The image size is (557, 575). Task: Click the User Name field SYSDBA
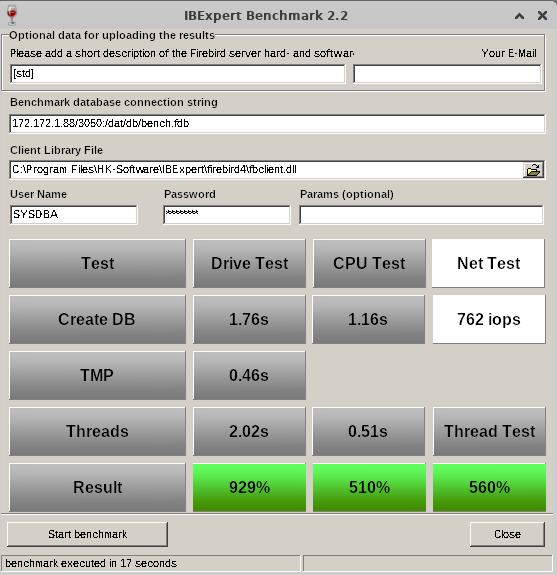(x=74, y=215)
